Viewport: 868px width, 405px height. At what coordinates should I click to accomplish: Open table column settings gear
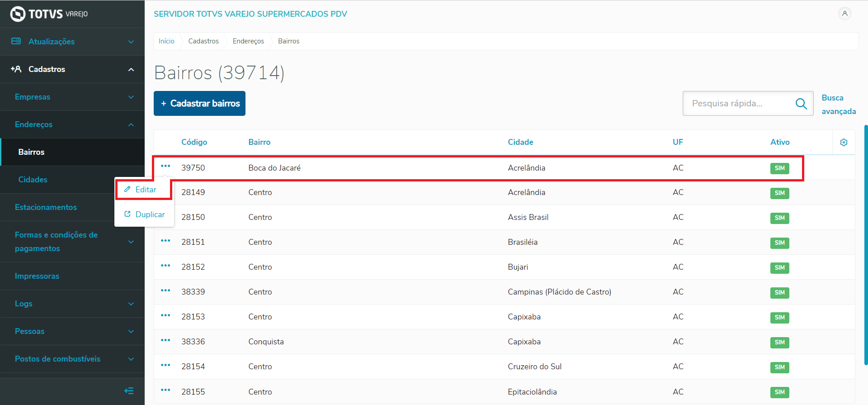pyautogui.click(x=844, y=143)
